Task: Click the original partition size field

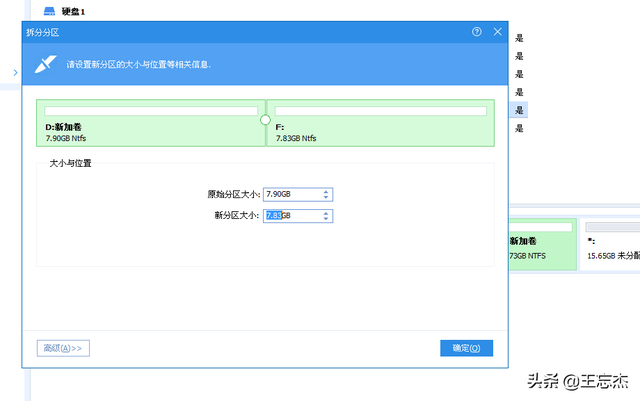Action: (x=298, y=194)
